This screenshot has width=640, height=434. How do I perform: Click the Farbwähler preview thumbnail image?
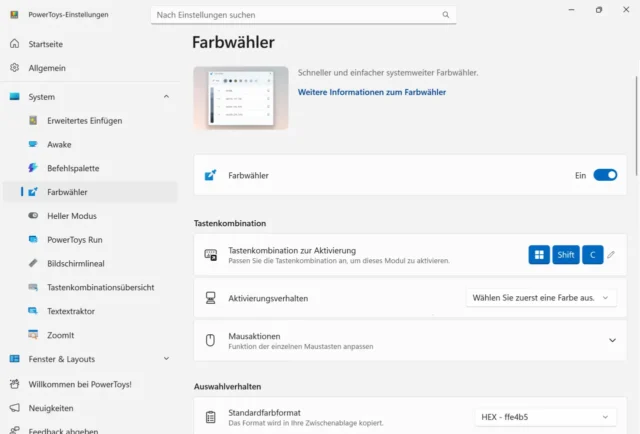click(241, 98)
